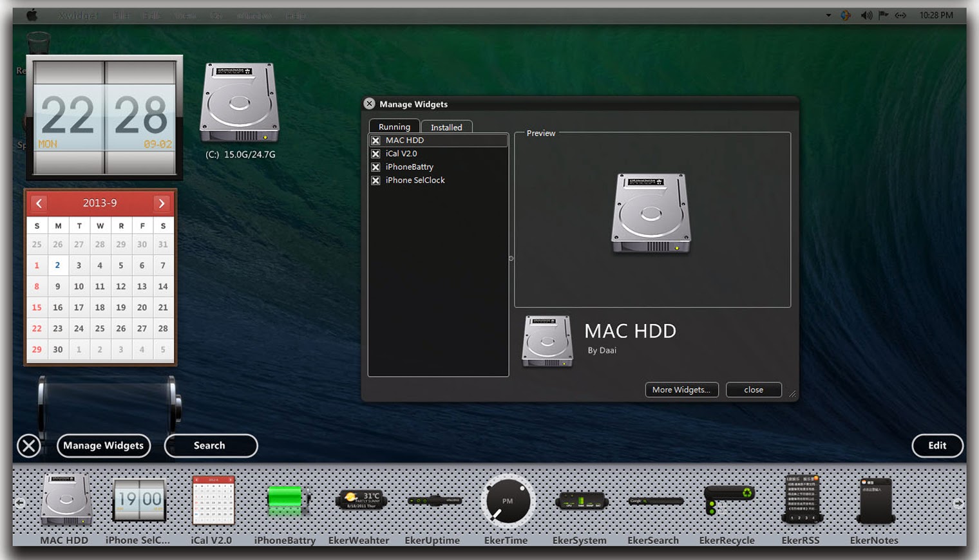Add the iPhone SelC... clock widget from the bar
The height and width of the screenshot is (560, 979).
click(x=139, y=499)
